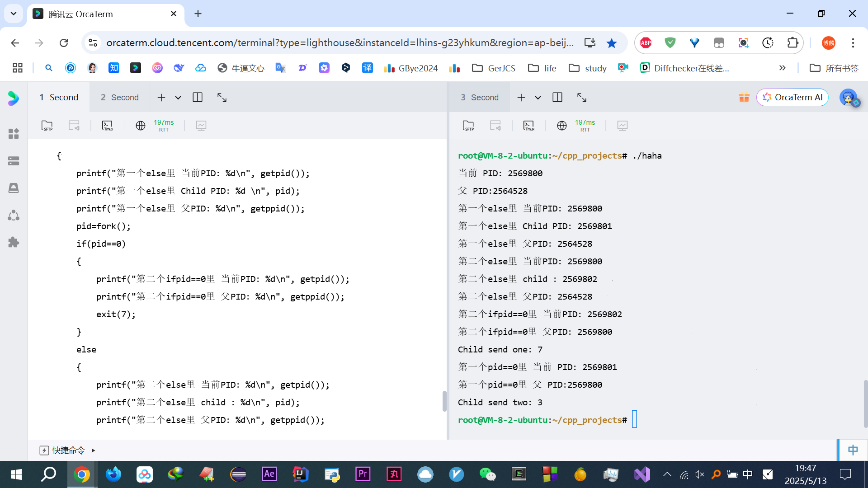Screen dimensions: 868x488
Task: Toggle system volume mute icon in tray
Action: tap(699, 474)
